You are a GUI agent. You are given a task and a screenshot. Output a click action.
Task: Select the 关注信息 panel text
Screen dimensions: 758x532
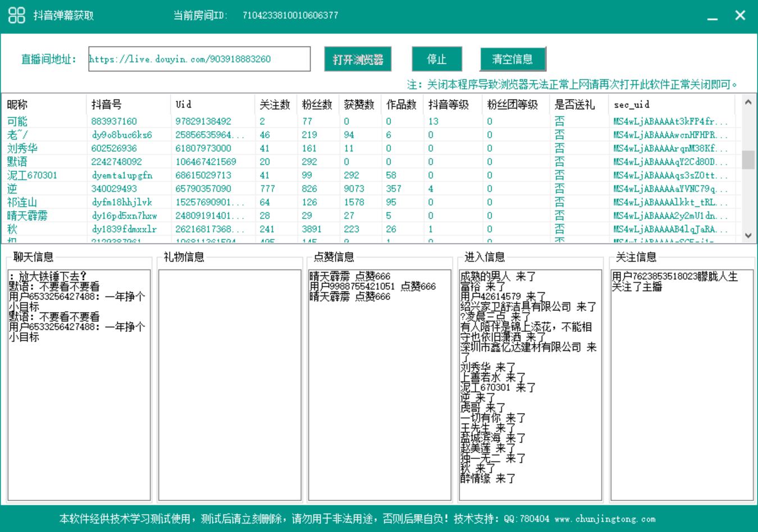(x=674, y=281)
